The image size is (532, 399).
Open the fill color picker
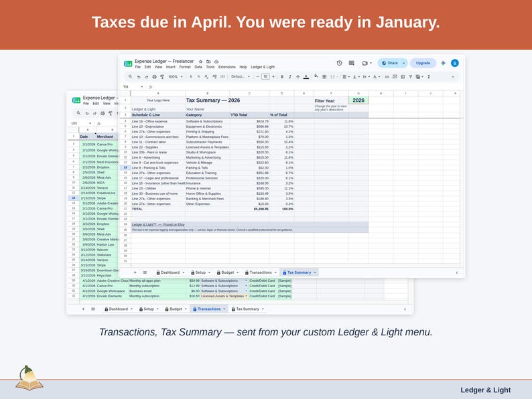316,76
